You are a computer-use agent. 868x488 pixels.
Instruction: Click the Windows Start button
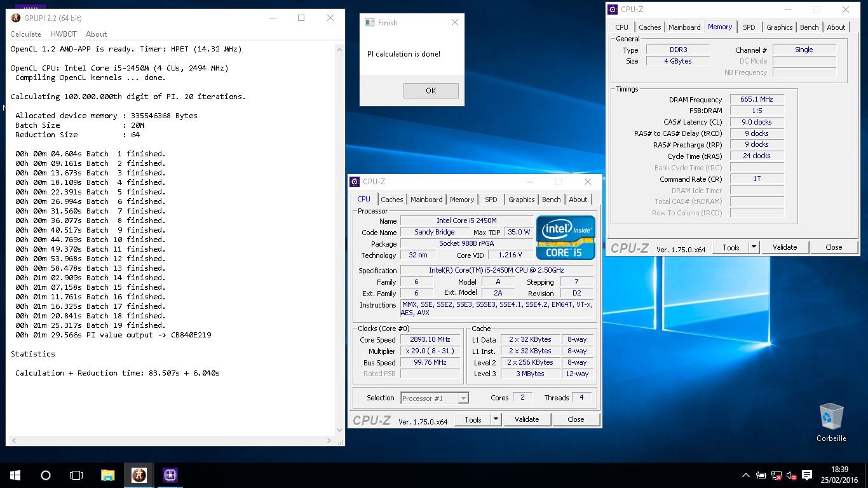(x=15, y=475)
